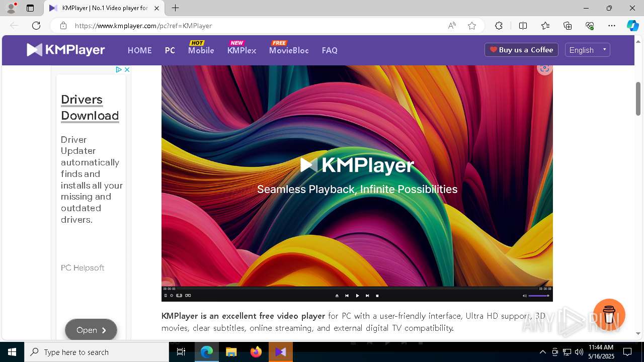The image size is (644, 362).
Task: Click the VR goggles icon in preview
Action: click(188, 296)
